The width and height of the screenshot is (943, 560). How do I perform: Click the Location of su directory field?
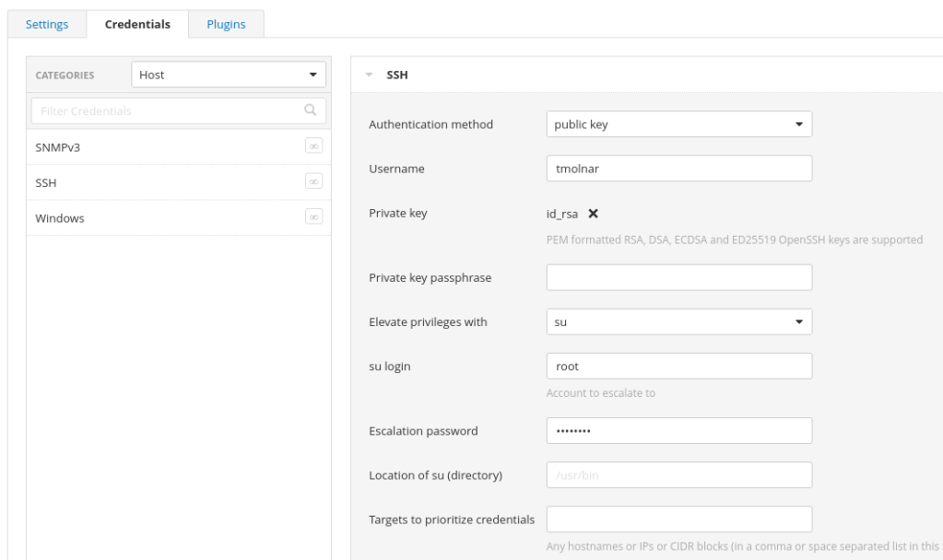click(678, 474)
